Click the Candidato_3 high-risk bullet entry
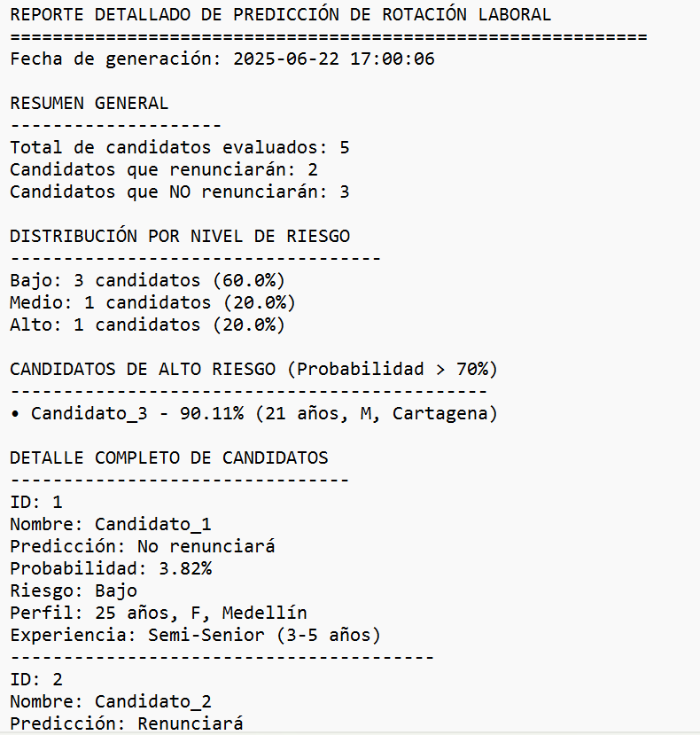Image resolution: width=700 pixels, height=735 pixels. [x=253, y=413]
